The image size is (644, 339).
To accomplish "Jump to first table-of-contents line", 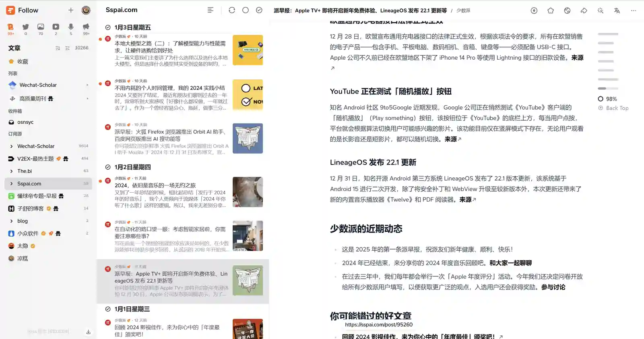I will (x=608, y=34).
